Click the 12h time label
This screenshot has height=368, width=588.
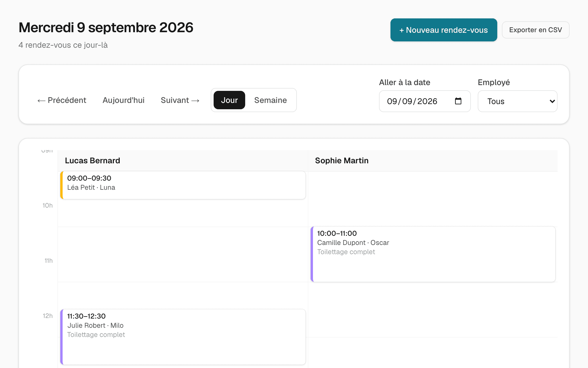(x=48, y=316)
